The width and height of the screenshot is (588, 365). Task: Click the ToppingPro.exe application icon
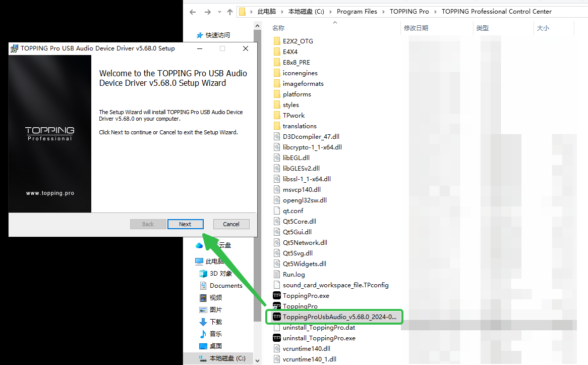point(276,296)
